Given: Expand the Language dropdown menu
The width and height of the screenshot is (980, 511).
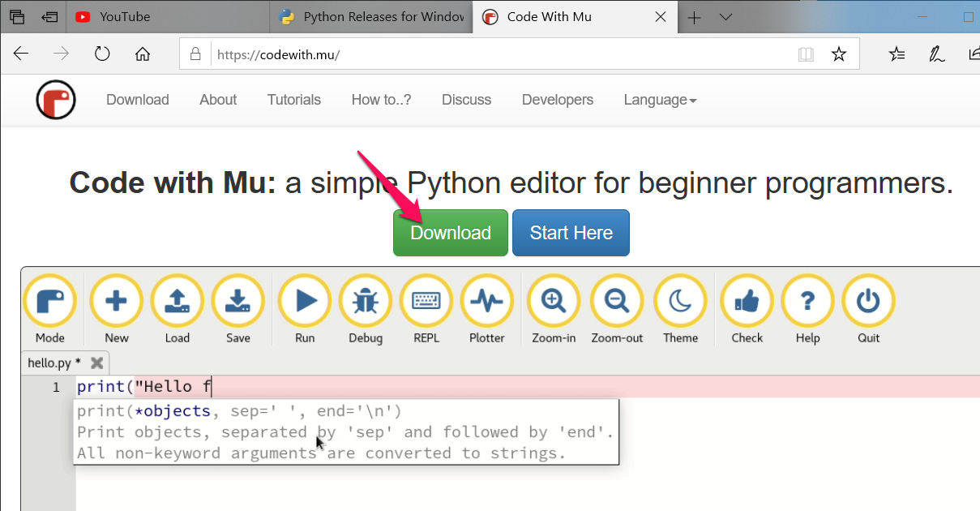Looking at the screenshot, I should click(660, 100).
